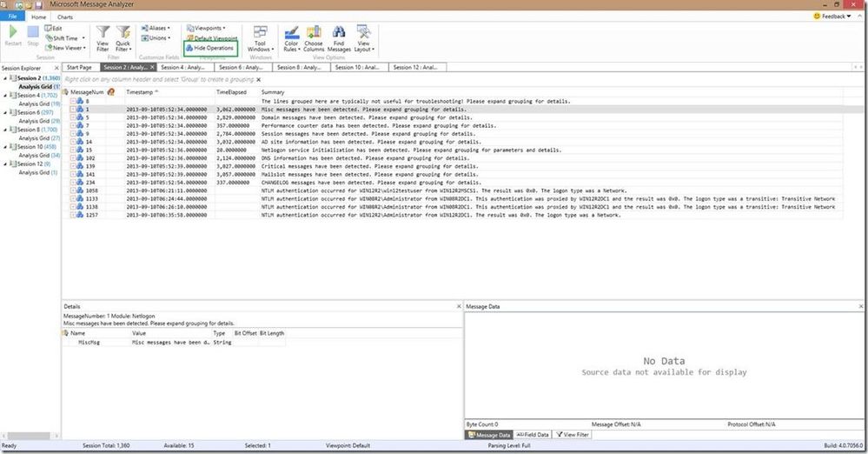Switch to the Session 4 tab
The image size is (868, 454).
pyautogui.click(x=185, y=67)
